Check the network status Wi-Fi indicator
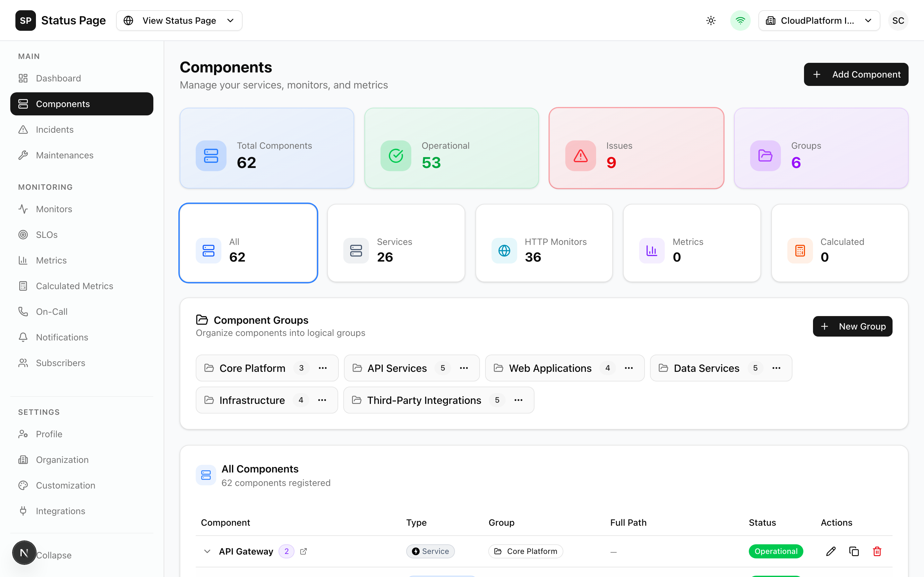924x577 pixels. coord(740,20)
